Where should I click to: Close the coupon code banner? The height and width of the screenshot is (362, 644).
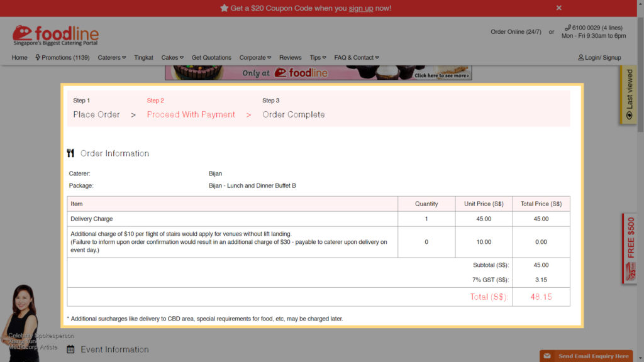click(x=558, y=8)
